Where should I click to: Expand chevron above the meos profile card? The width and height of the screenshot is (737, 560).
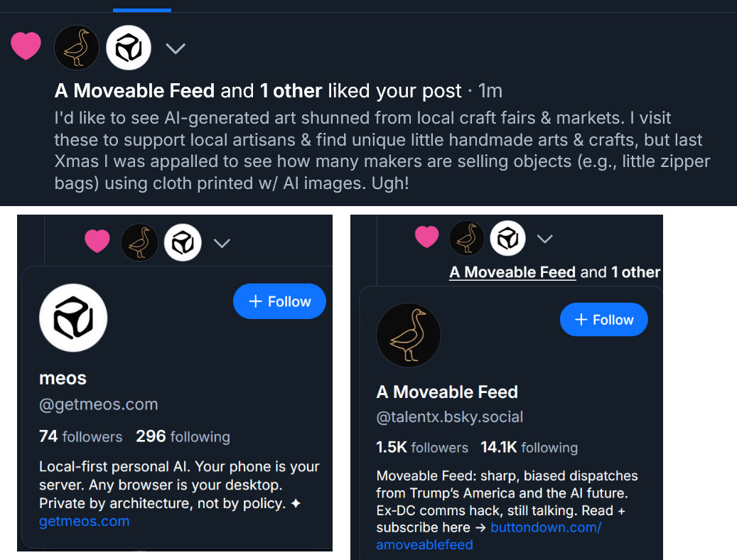(x=222, y=243)
